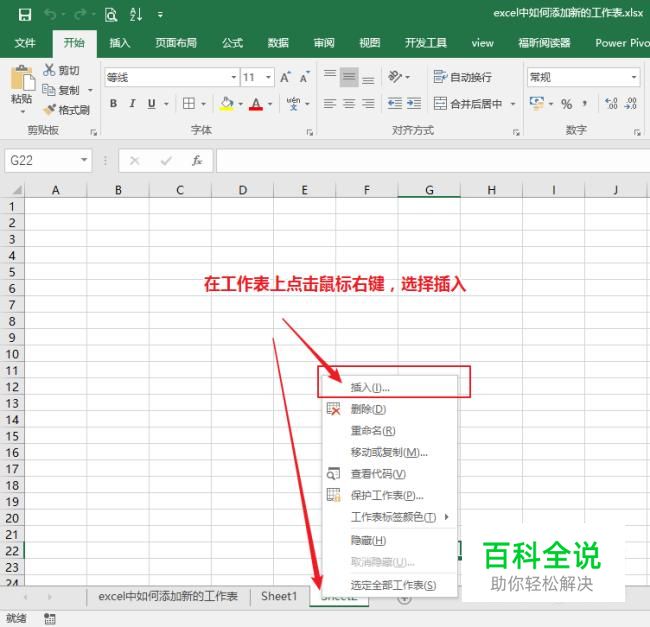This screenshot has width=650, height=627.
Task: Click Merge & Center (合并后居中) button
Action: [x=468, y=103]
